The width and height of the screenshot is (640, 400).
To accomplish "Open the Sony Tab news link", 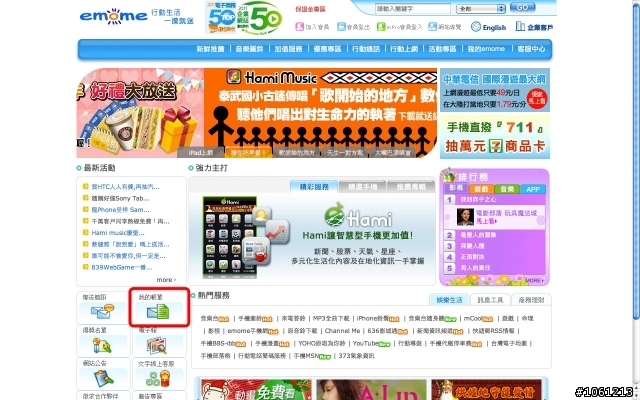I will click(x=120, y=198).
